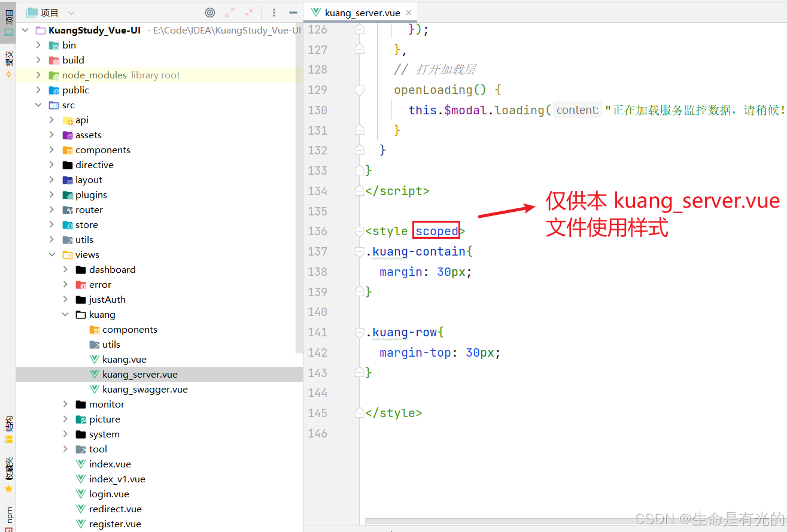This screenshot has height=532, width=787.
Task: Fold the .kuang-row style block at line 141
Action: [x=360, y=332]
